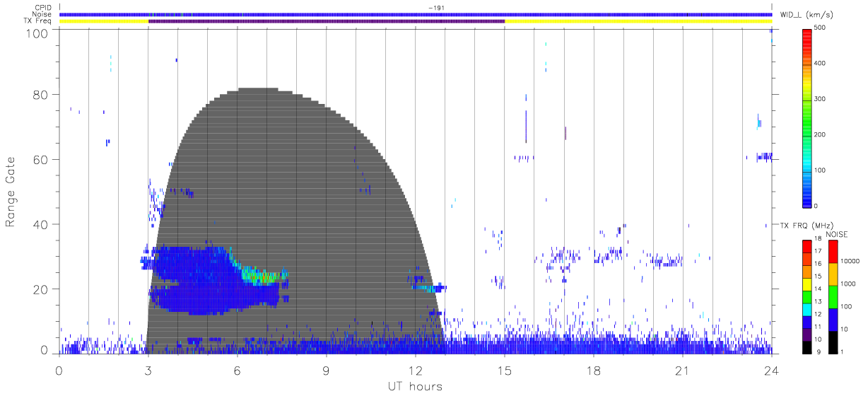Click the -191 CPID value
Image resolution: width=868 pixels, height=401 pixels.
(436, 8)
